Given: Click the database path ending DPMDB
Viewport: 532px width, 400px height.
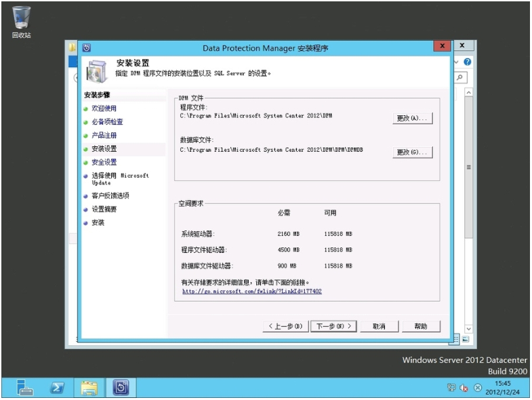Looking at the screenshot, I should 272,150.
